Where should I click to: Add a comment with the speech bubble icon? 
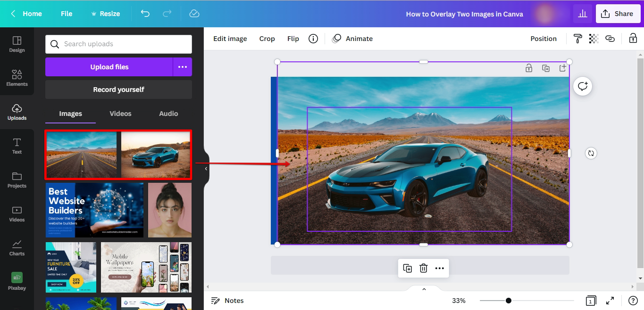click(x=582, y=86)
